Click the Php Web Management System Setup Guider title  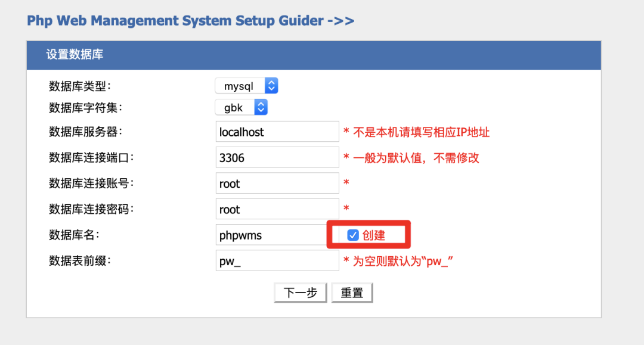point(191,20)
